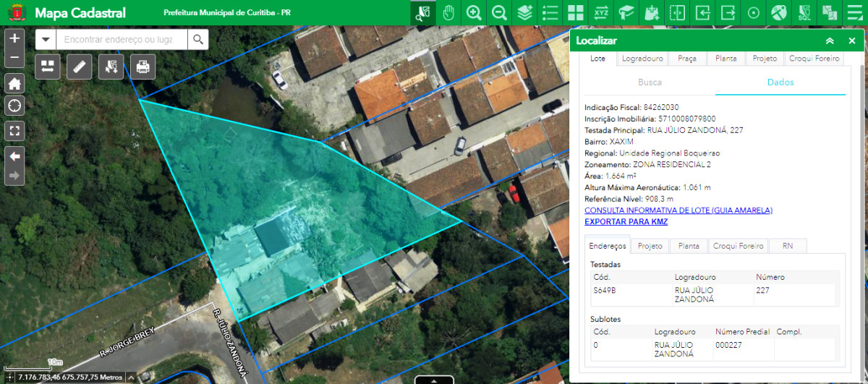This screenshot has height=384, width=868.
Task: Click the zoom-in magnifier in green toolbar
Action: click(x=474, y=12)
